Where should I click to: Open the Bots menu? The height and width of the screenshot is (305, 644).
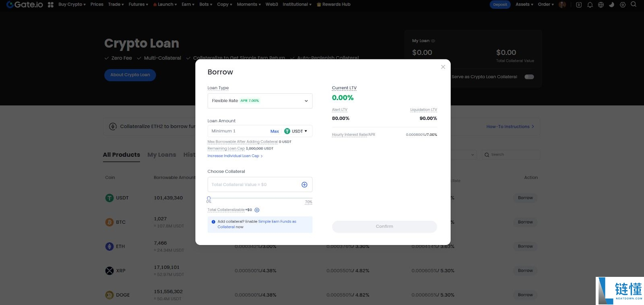(x=206, y=4)
